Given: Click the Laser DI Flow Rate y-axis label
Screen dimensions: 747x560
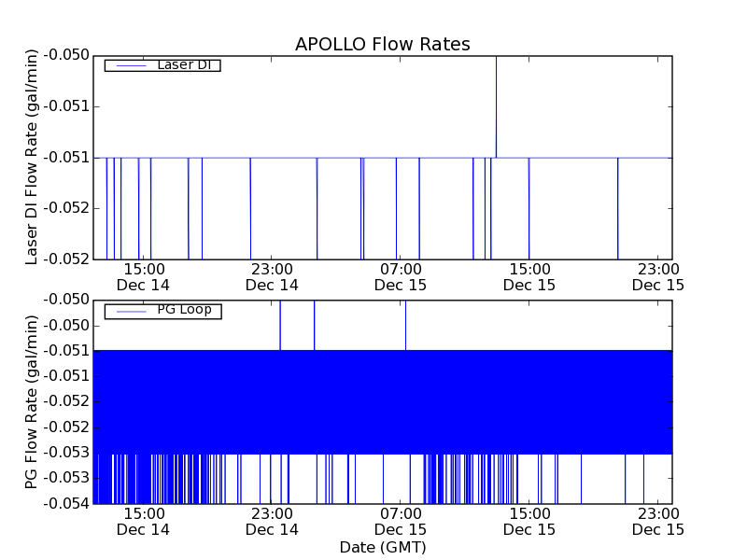Looking at the screenshot, I should (32, 157).
